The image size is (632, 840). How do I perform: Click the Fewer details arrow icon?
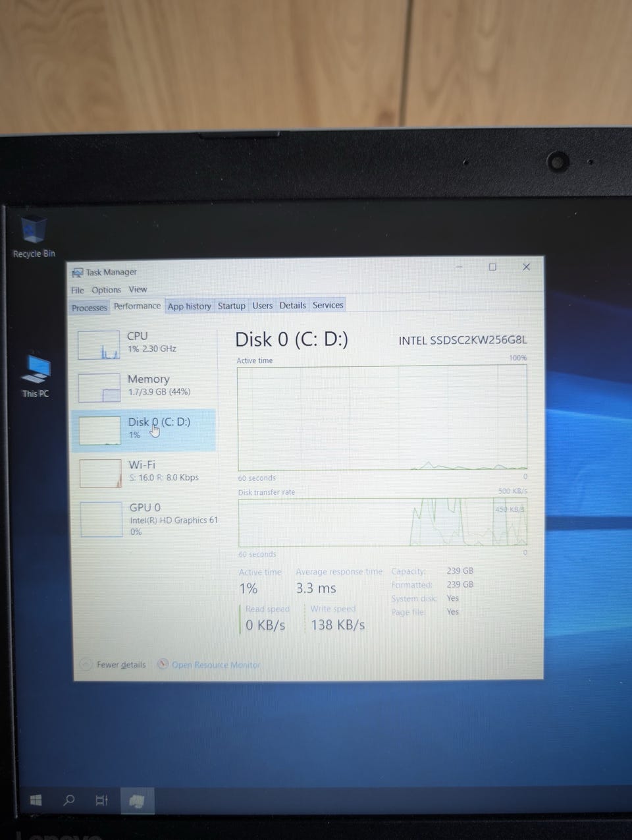(x=86, y=664)
